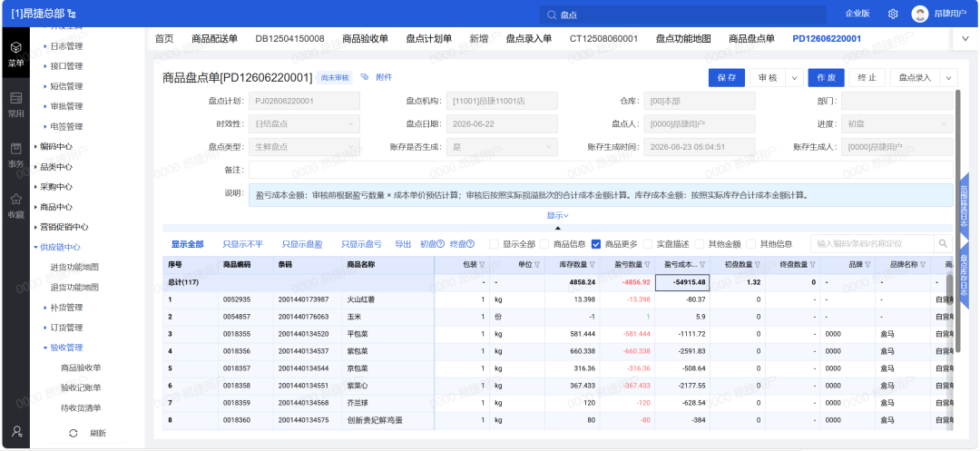Click the filter icon on 盈亏成本 column
The height and width of the screenshot is (451, 980).
(x=703, y=265)
